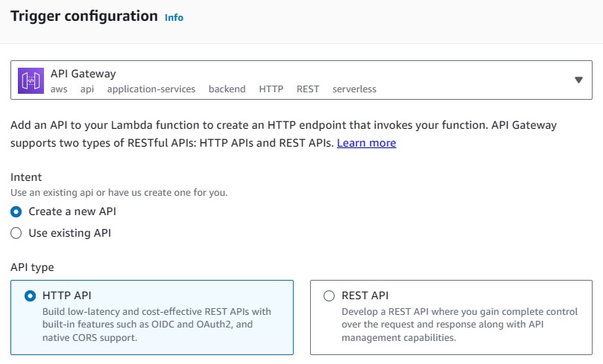Click the HTTP API card description text
This screenshot has height=364, width=603.
[157, 325]
